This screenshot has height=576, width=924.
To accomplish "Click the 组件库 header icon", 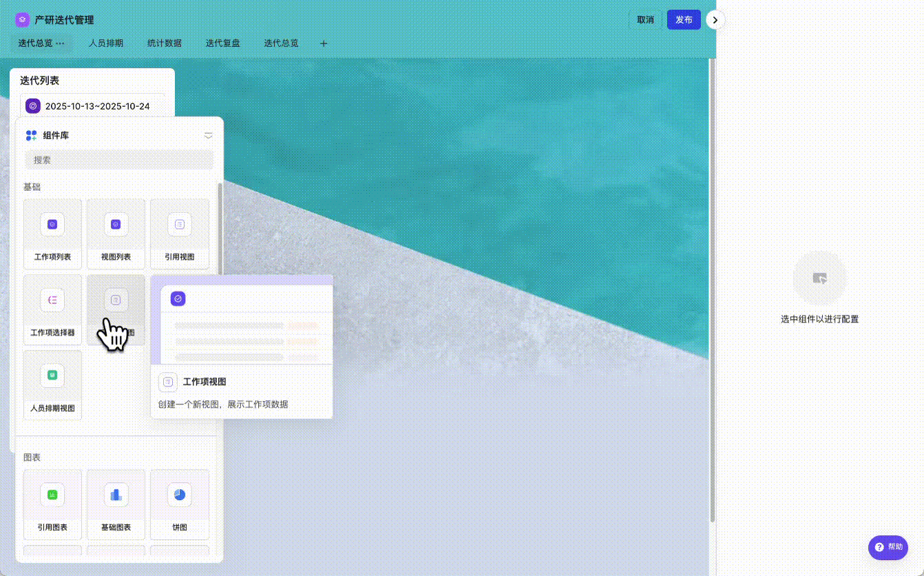I will 31,136.
